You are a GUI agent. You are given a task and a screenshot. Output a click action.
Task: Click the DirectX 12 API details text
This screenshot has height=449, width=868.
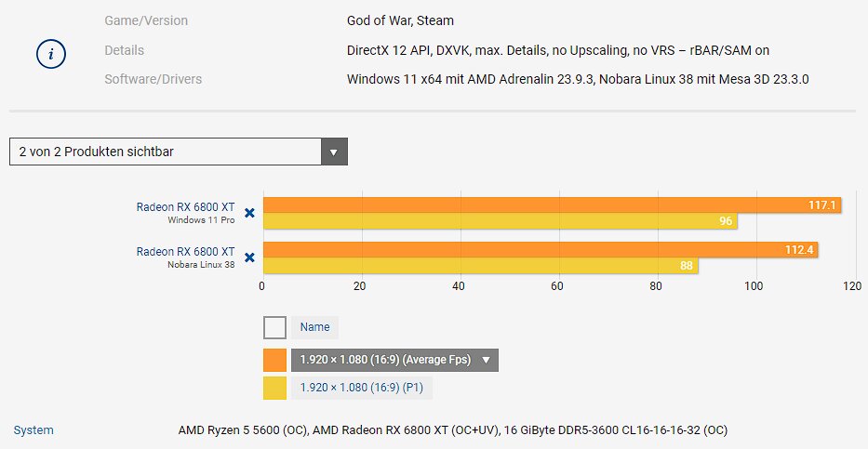click(558, 50)
